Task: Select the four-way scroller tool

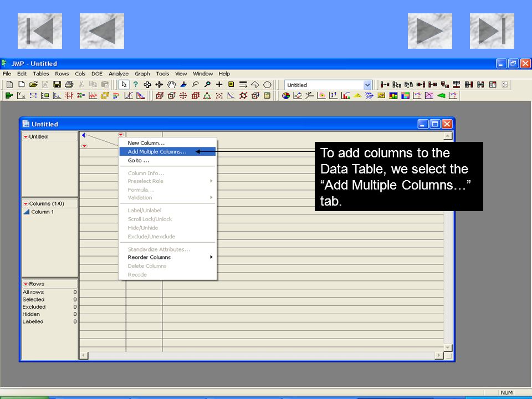Action: coord(159,84)
